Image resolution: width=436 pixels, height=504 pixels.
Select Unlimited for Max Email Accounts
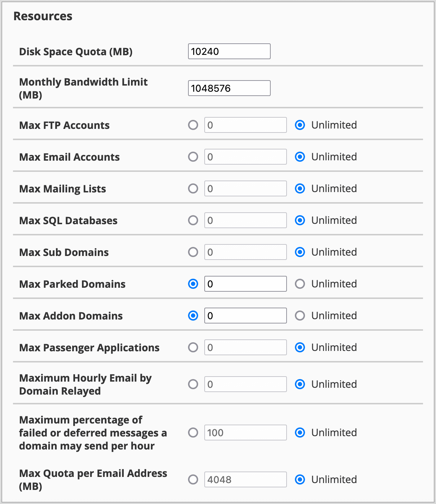300,157
